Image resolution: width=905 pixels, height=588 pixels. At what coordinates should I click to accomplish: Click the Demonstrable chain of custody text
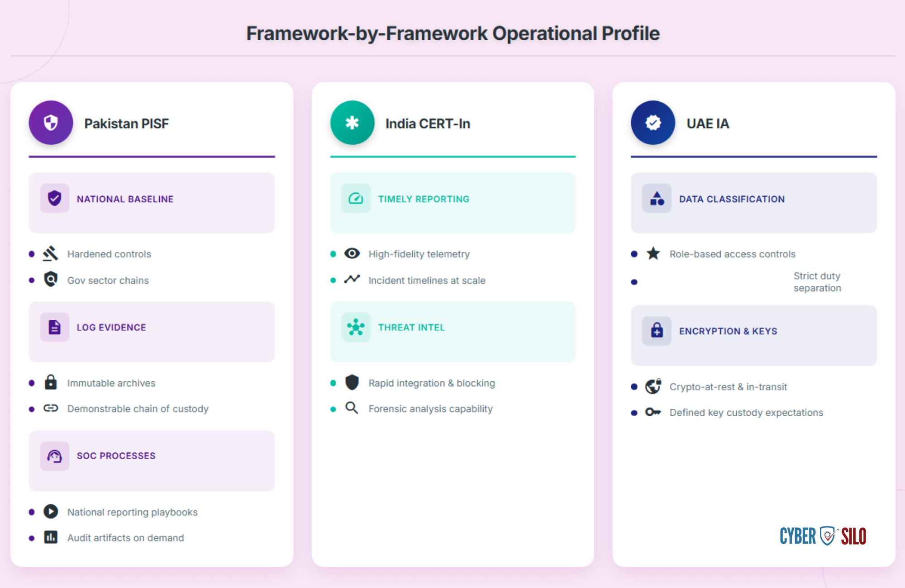point(138,409)
